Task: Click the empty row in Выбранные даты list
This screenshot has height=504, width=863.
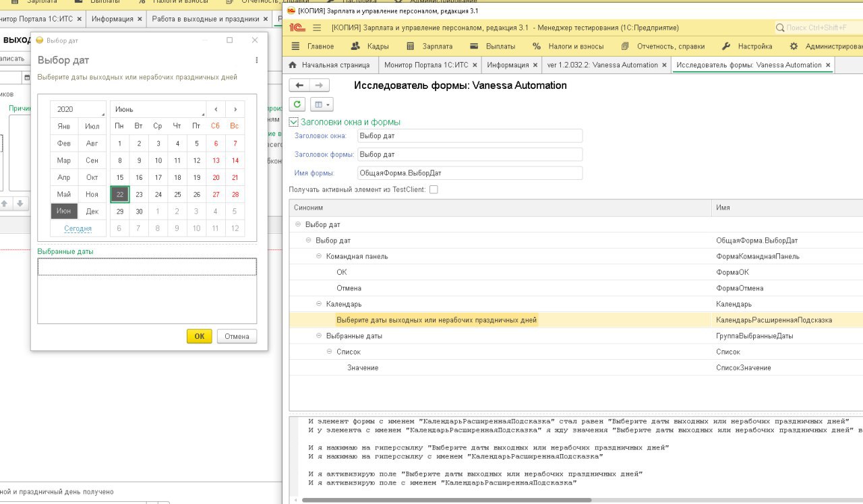Action: pyautogui.click(x=147, y=267)
